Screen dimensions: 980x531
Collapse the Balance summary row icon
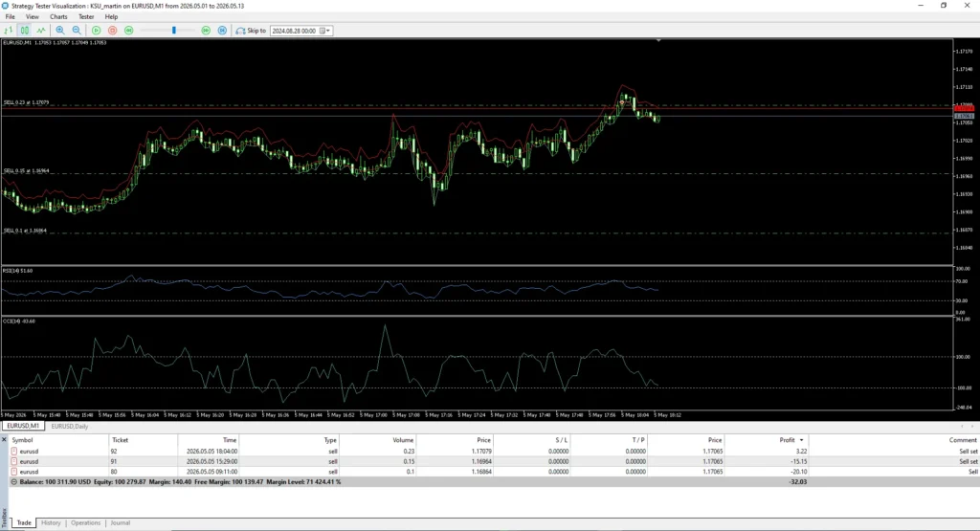pyautogui.click(x=13, y=482)
